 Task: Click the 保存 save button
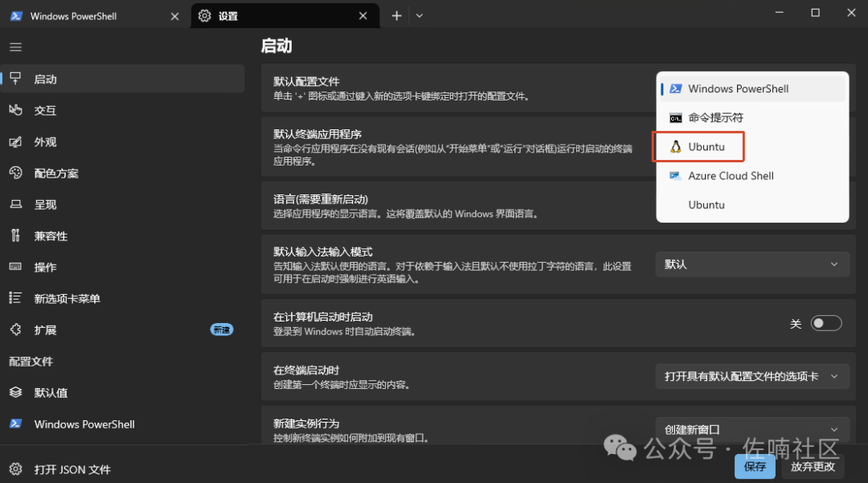(755, 466)
